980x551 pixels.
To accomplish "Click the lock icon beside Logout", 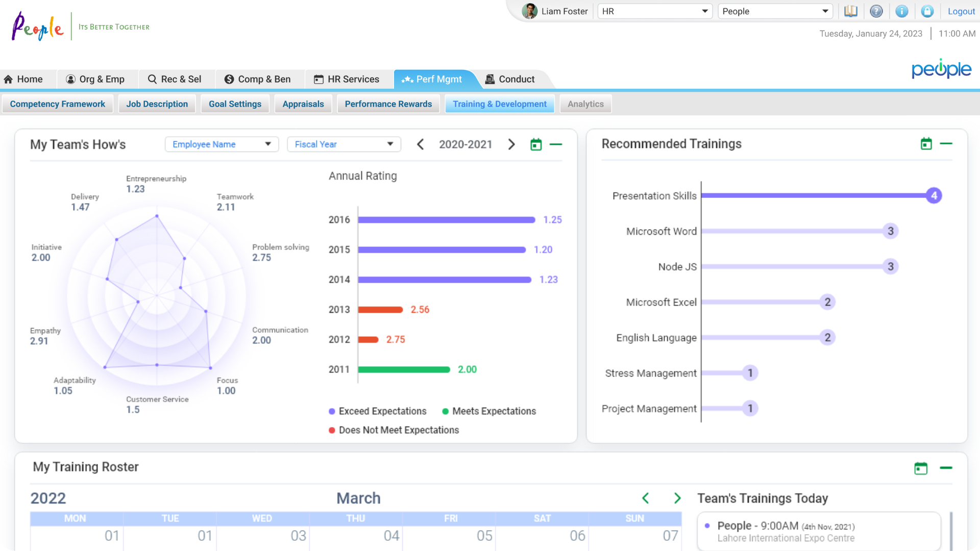I will (x=927, y=11).
